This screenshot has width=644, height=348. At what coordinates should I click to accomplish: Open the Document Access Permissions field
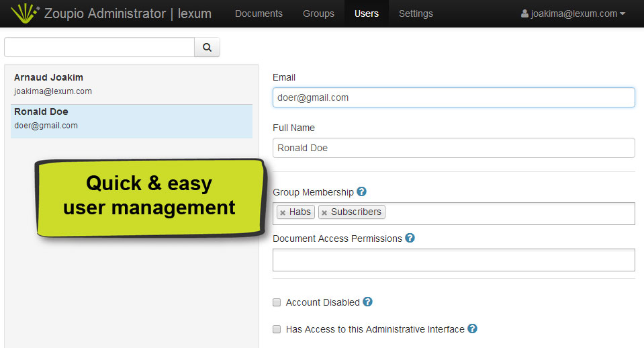point(453,260)
